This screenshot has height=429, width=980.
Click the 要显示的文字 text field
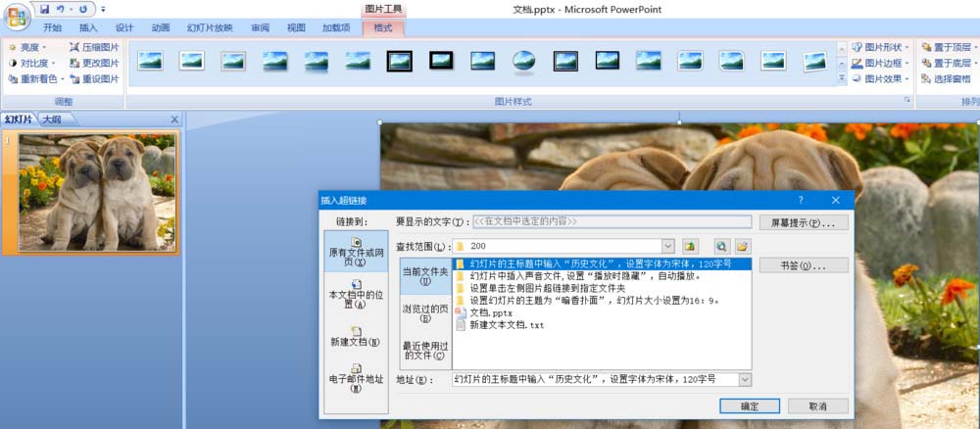(x=612, y=221)
